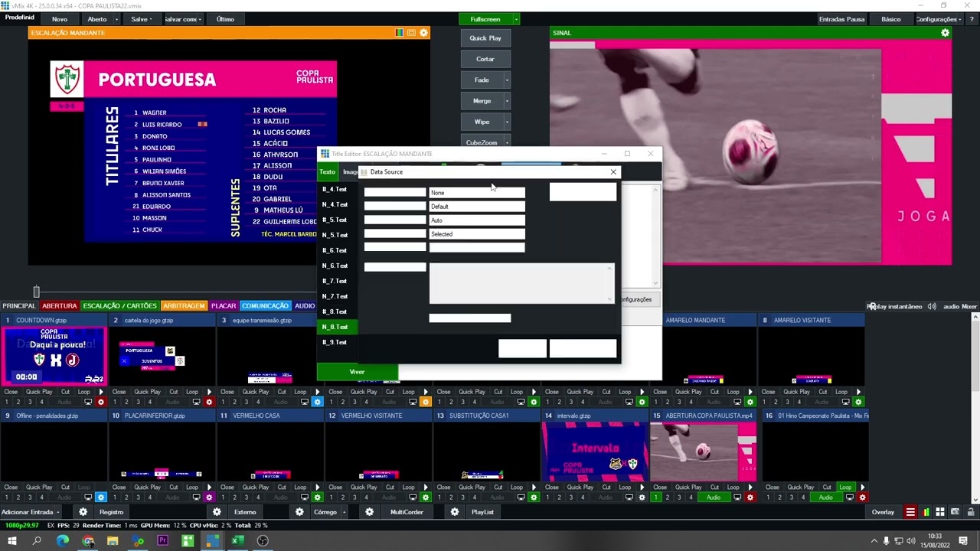This screenshot has width=980, height=551.
Task: Click monitor output icon of COUNTDOWN.gtzip input
Action: coord(88,402)
